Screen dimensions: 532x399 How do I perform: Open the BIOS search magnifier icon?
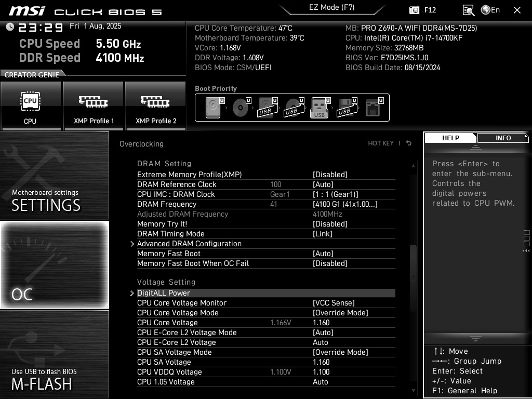tap(469, 10)
